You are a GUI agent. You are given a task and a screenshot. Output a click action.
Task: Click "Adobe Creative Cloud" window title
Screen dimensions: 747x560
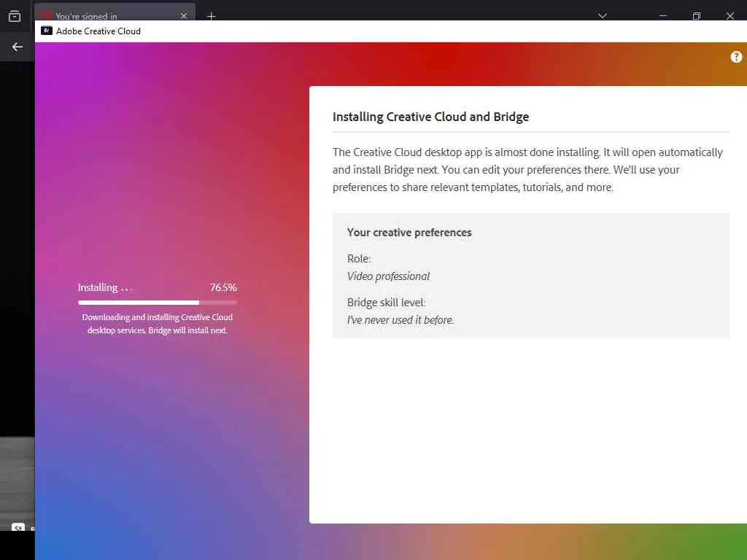click(x=98, y=31)
